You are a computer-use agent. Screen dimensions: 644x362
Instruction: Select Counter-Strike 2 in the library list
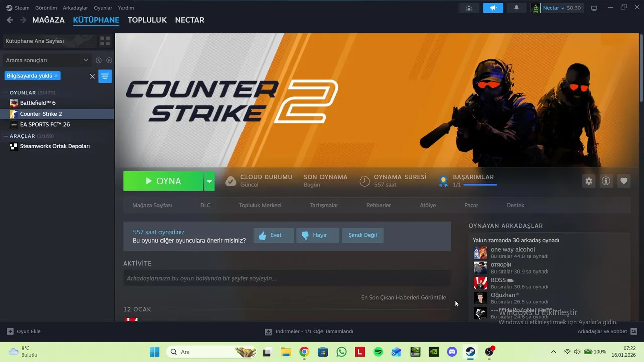pyautogui.click(x=57, y=114)
